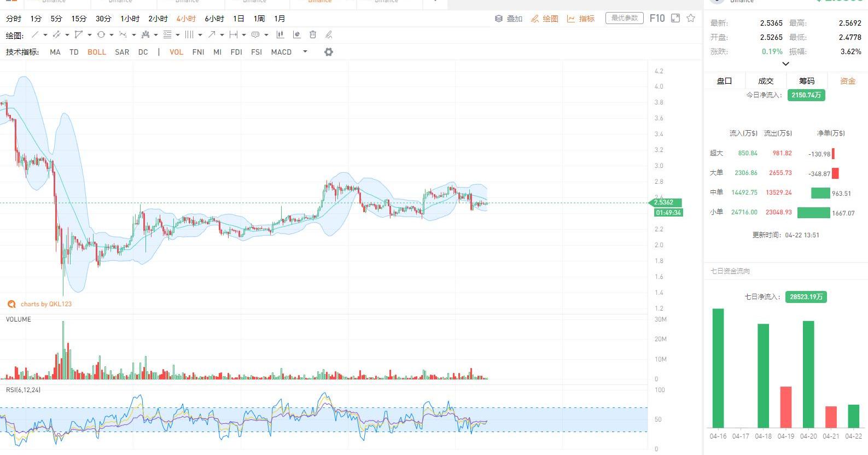Toggle the VOL indicator
The width and height of the screenshot is (868, 455).
coord(176,52)
